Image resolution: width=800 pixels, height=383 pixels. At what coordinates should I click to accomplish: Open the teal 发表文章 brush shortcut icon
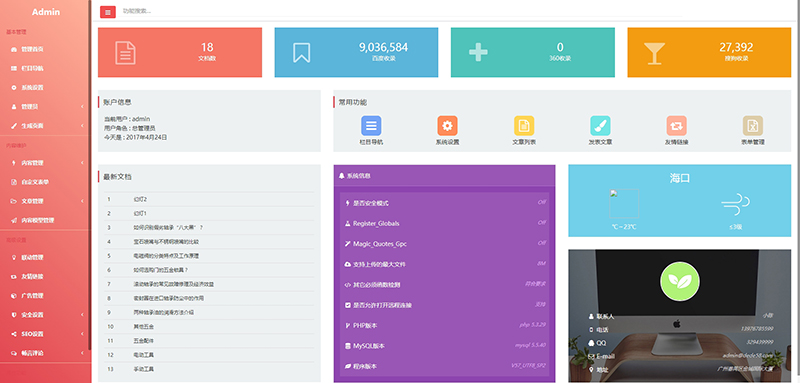(x=600, y=125)
